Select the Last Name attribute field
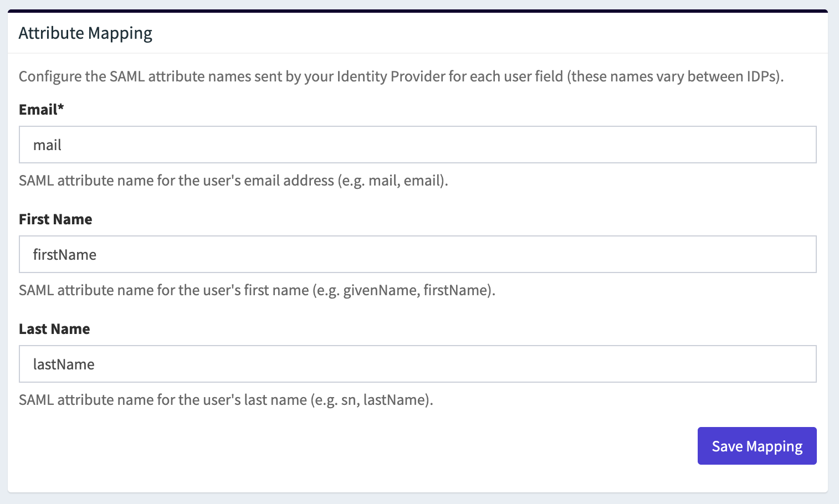The height and width of the screenshot is (504, 839). click(x=417, y=364)
